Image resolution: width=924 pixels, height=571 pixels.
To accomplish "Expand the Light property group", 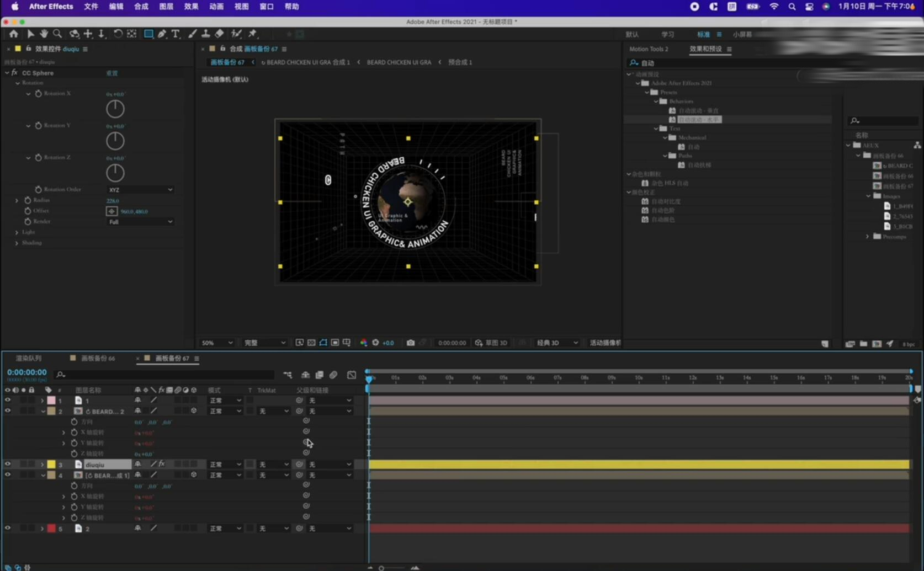I will tap(17, 232).
